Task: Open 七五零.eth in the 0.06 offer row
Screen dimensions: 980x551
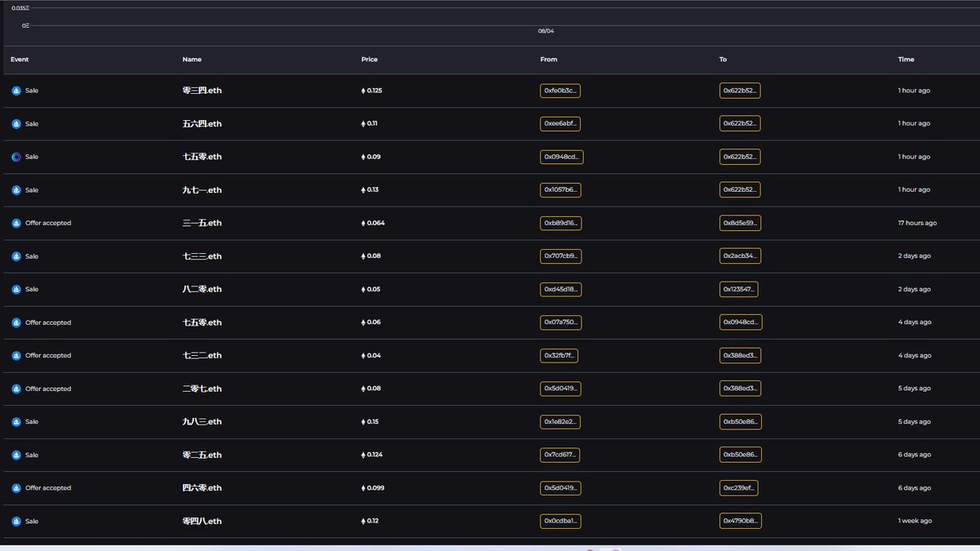Action: (x=202, y=322)
